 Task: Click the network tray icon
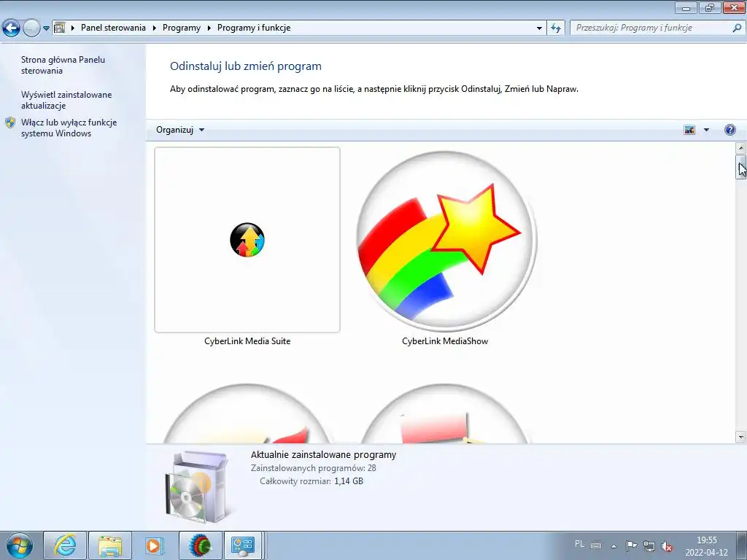[x=649, y=545]
